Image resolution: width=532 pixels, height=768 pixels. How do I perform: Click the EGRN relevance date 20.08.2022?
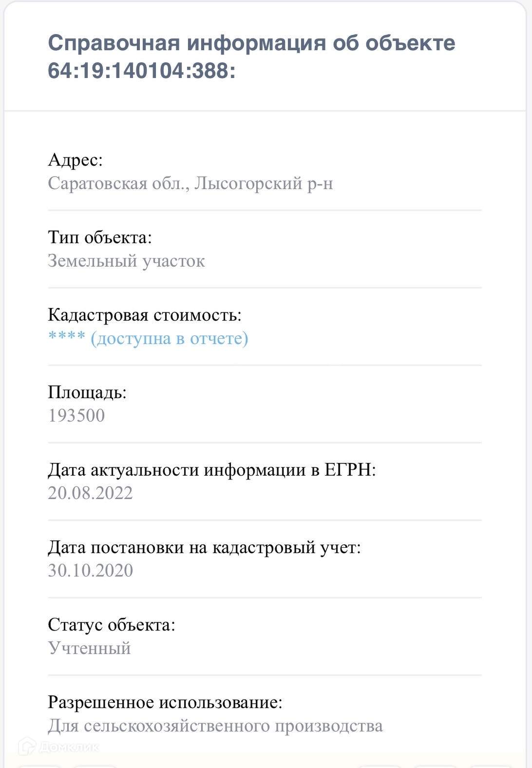[90, 493]
